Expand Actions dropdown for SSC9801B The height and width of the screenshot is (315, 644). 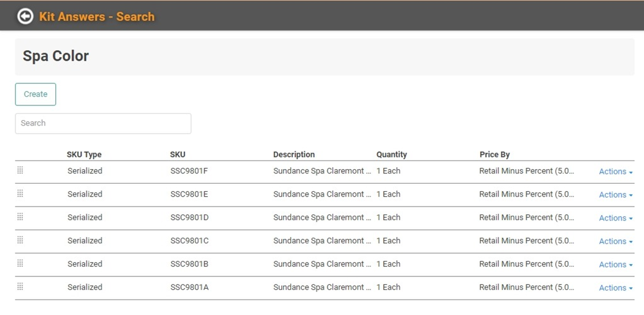pyautogui.click(x=615, y=265)
